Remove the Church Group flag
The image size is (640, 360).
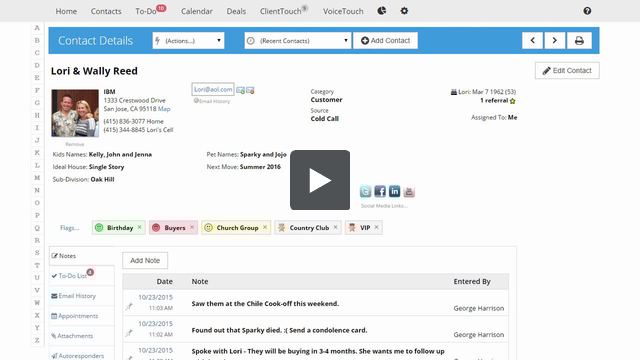265,227
